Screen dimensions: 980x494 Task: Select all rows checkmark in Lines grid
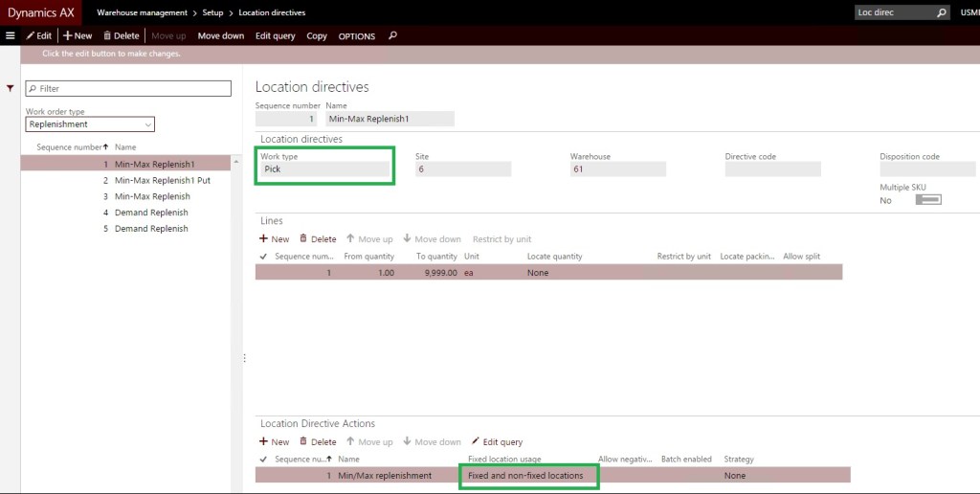(263, 257)
